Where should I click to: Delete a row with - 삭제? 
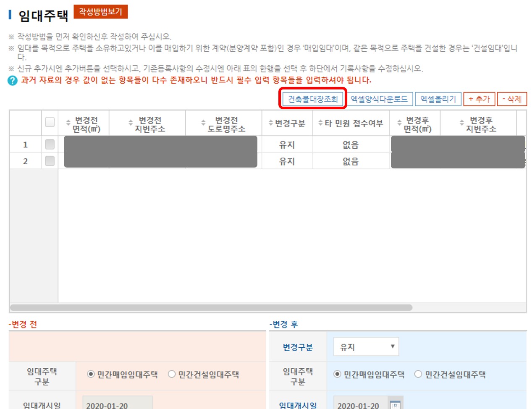tap(512, 99)
